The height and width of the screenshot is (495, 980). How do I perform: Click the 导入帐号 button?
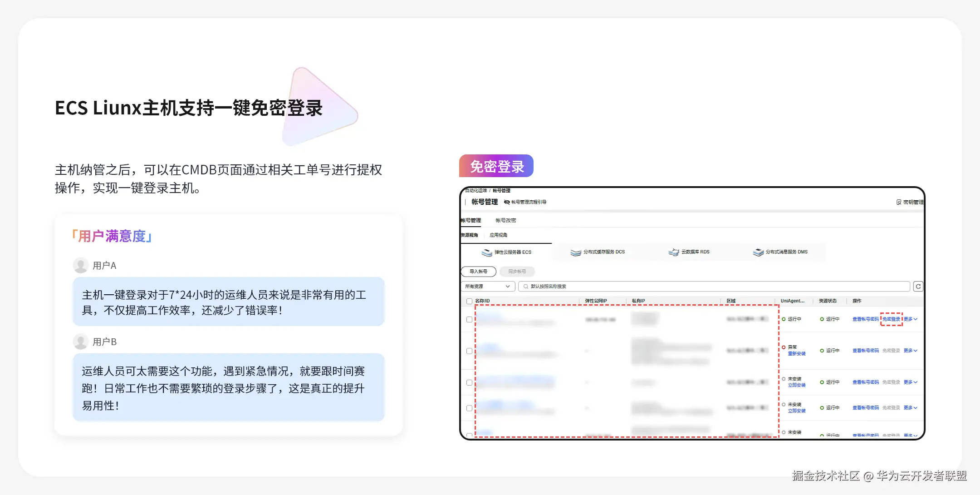(x=478, y=272)
